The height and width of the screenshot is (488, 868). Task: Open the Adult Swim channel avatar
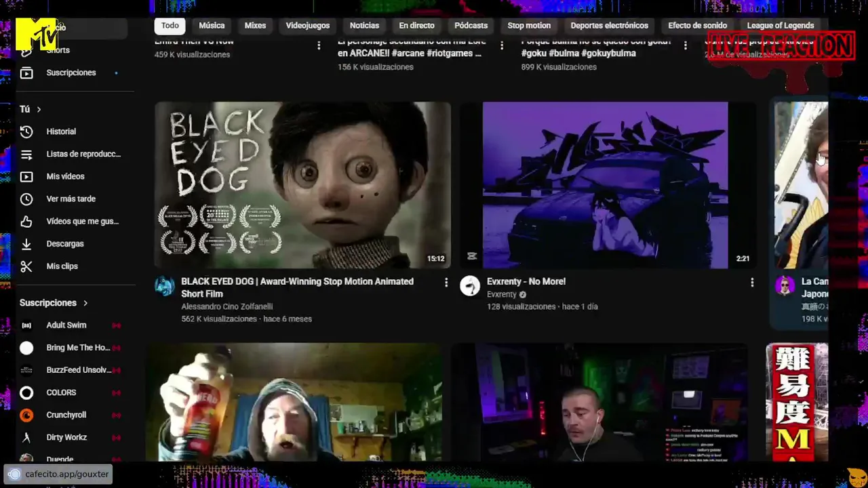coord(26,325)
